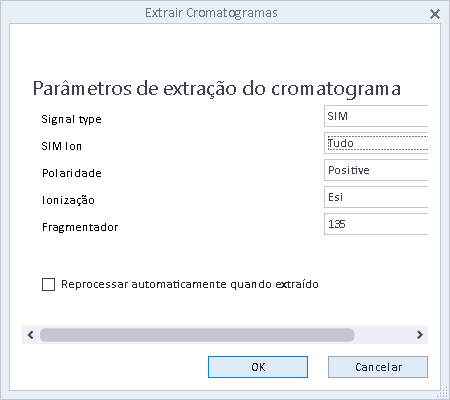This screenshot has width=450, height=400.
Task: Click the horizontal scrollbar left arrow
Action: coord(31,335)
